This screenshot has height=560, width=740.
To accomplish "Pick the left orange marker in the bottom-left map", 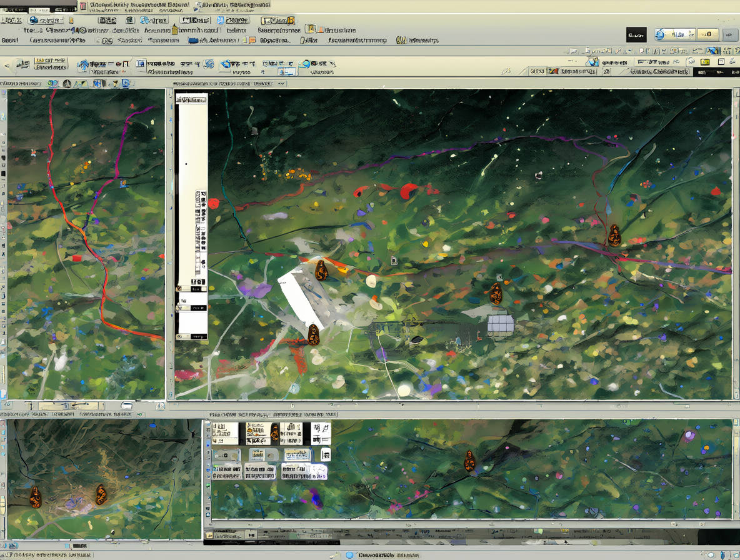I will pyautogui.click(x=36, y=497).
